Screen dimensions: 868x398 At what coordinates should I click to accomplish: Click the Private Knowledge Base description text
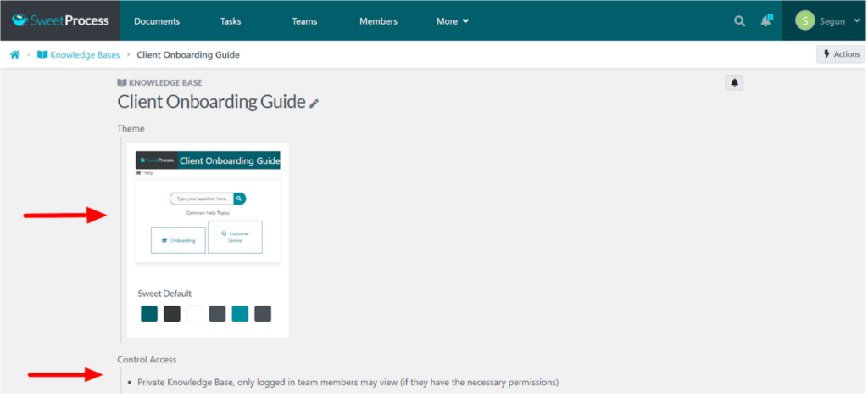(x=348, y=383)
